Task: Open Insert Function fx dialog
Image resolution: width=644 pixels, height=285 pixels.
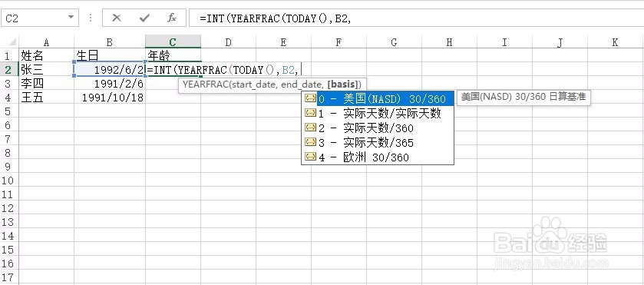Action: (172, 18)
